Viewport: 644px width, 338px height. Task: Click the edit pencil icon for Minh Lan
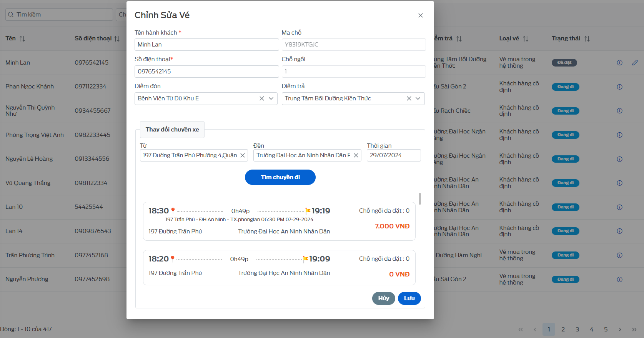point(635,62)
